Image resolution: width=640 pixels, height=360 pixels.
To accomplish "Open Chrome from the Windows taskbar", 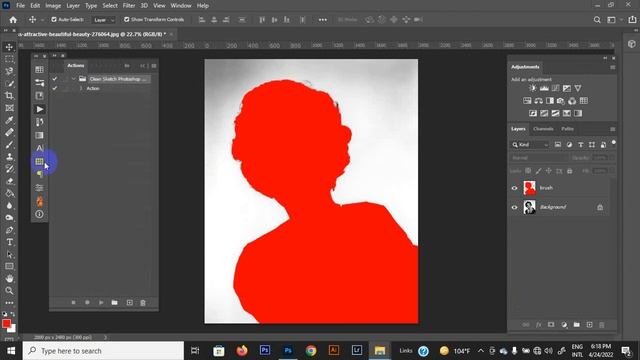I will [311, 351].
